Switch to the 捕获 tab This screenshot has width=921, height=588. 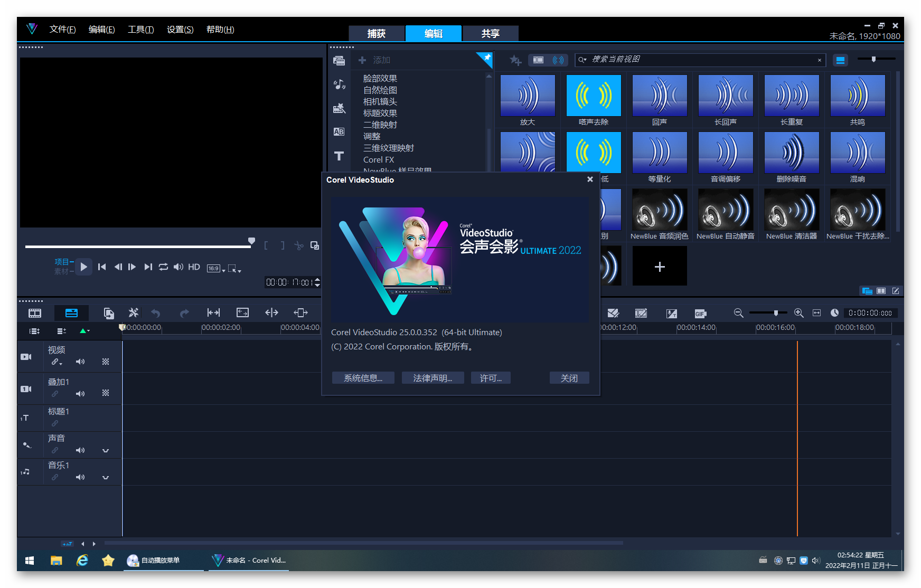click(377, 33)
